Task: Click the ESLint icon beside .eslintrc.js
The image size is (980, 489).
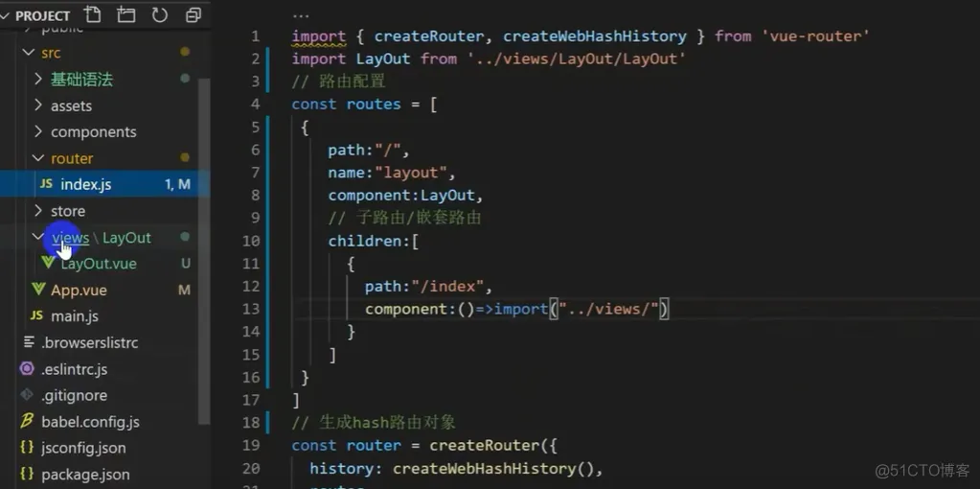Action: click(x=27, y=368)
